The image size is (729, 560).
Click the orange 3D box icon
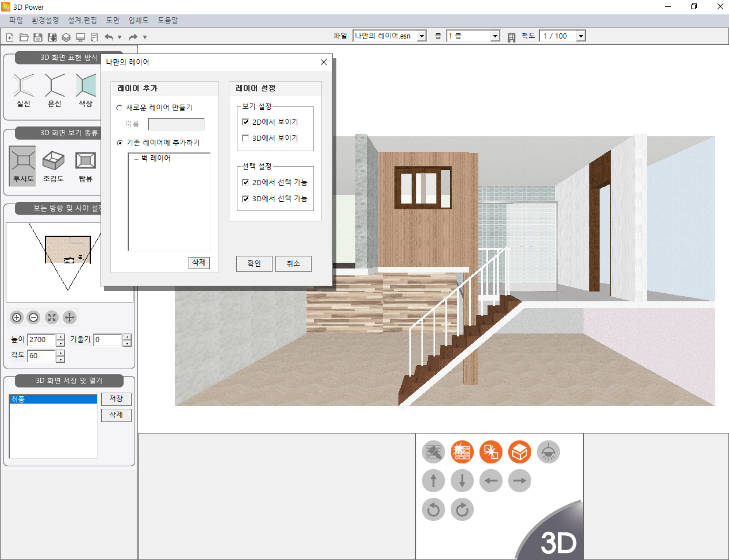520,452
